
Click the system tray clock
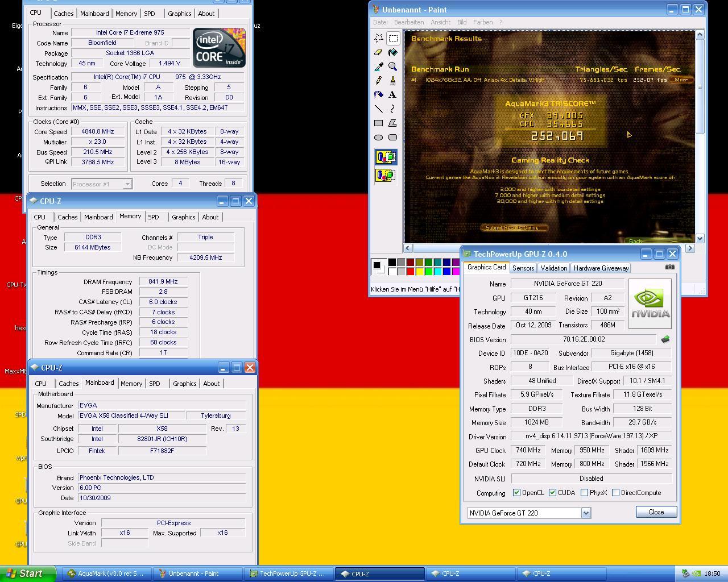click(712, 574)
